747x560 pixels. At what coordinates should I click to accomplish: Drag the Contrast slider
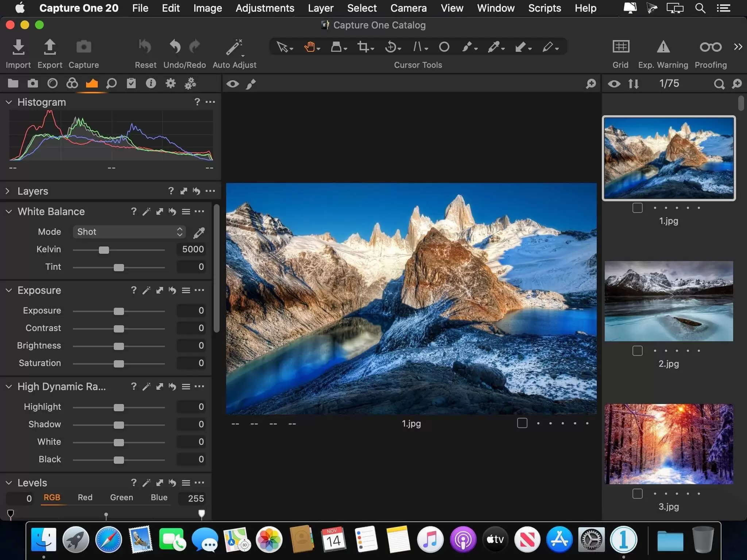[118, 328]
